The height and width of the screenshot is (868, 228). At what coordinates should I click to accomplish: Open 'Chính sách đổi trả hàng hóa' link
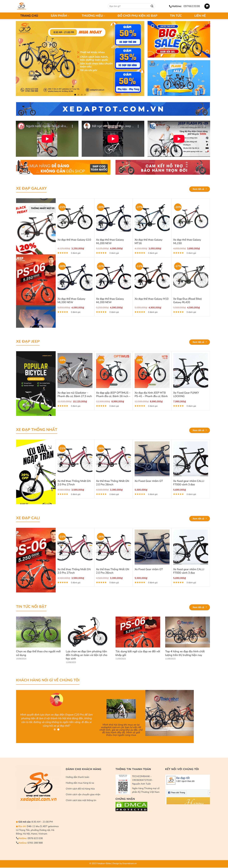click(80, 788)
